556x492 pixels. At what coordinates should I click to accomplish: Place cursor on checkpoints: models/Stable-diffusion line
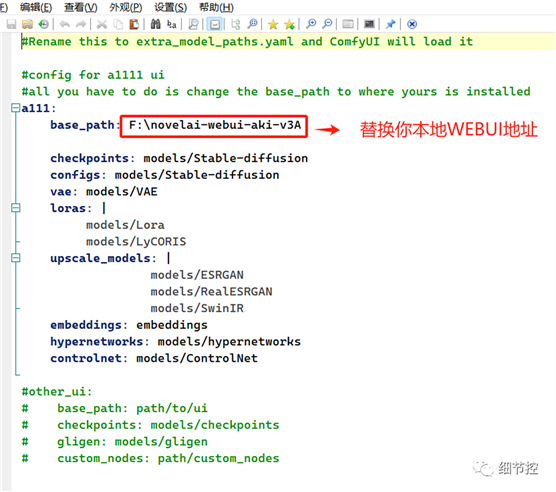click(179, 158)
